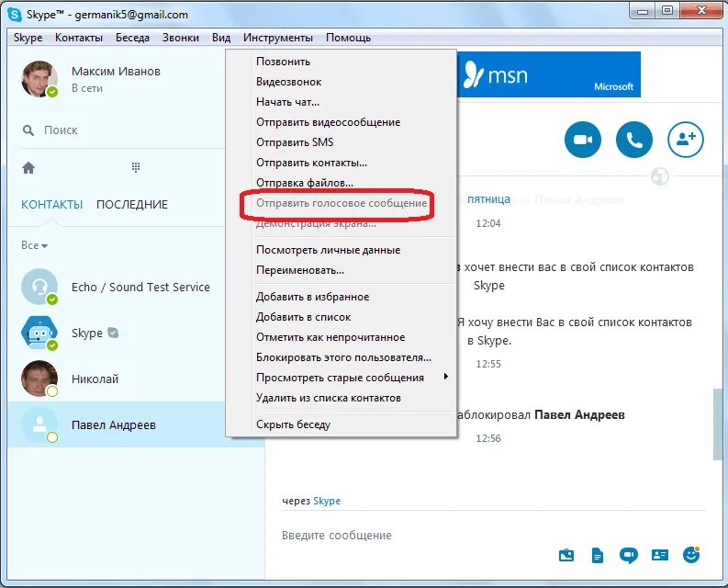Choose Отправка файлов...

[x=342, y=183]
